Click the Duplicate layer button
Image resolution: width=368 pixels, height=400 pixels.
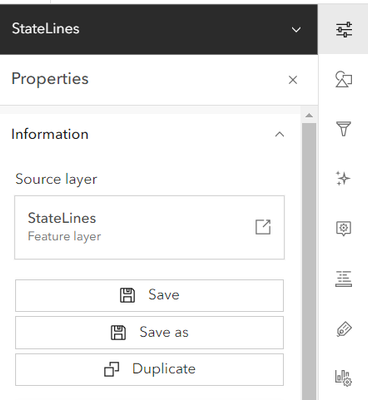point(149,370)
